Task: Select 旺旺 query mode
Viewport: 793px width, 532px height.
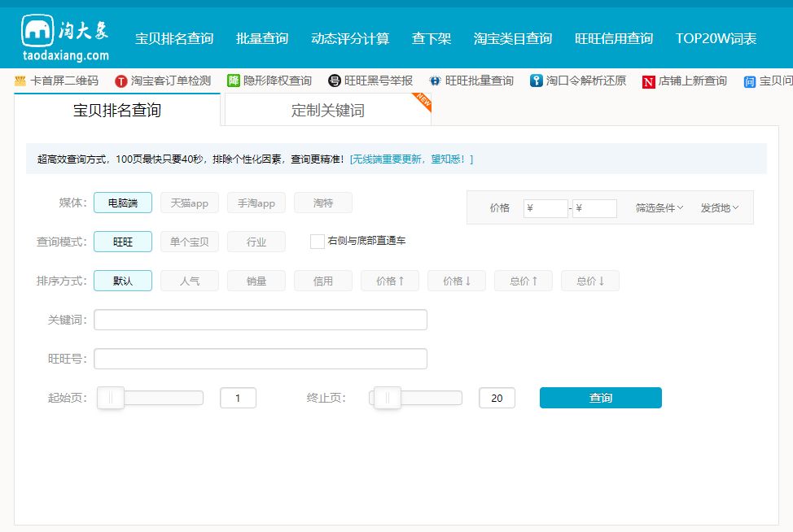Action: click(123, 242)
